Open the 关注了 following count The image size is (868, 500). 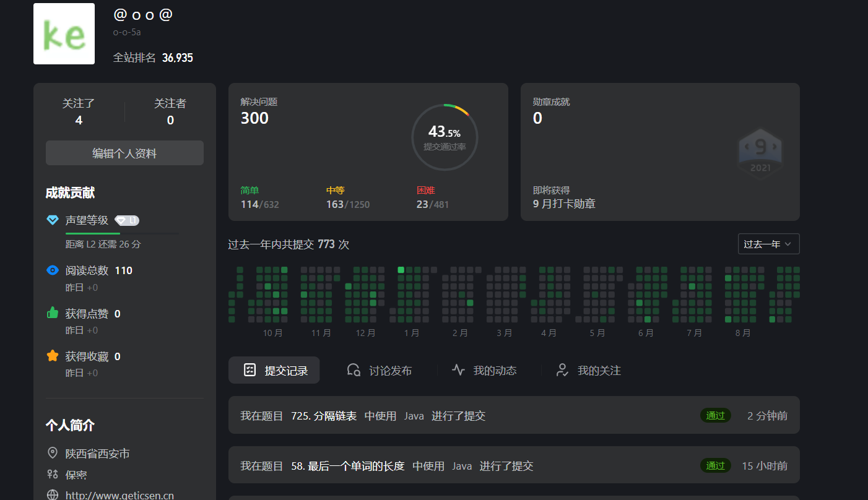coord(79,111)
